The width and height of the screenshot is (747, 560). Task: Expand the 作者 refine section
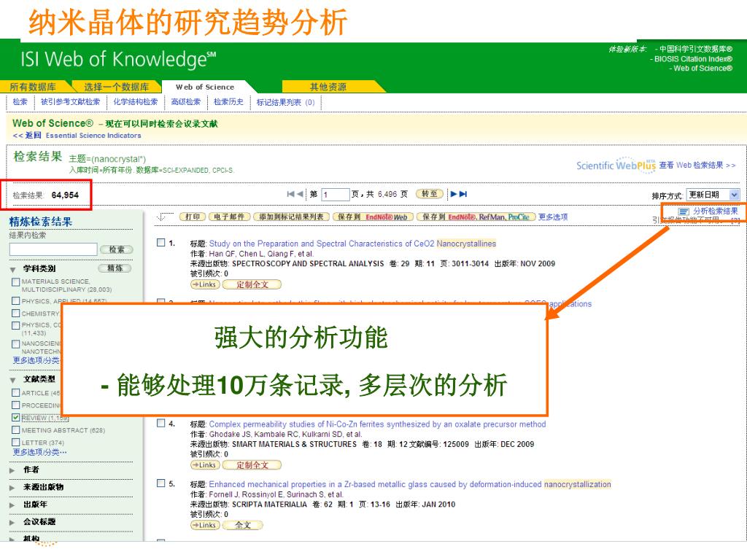(x=12, y=470)
